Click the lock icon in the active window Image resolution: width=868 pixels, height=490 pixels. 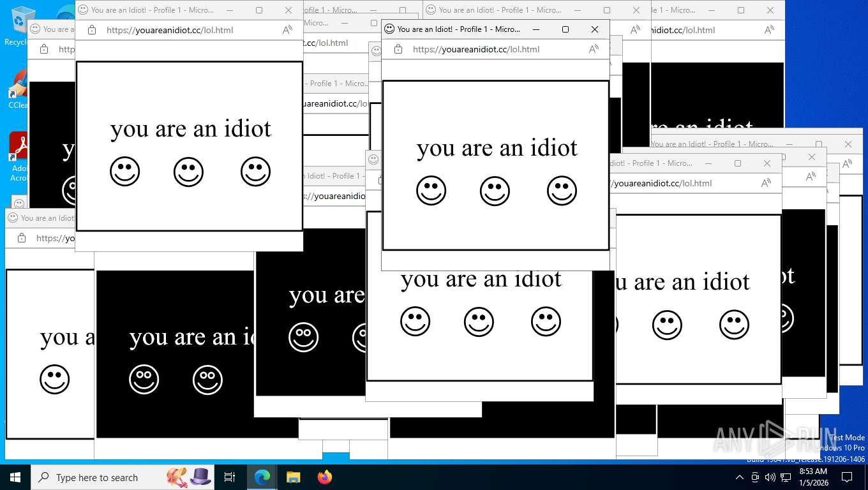tap(398, 49)
